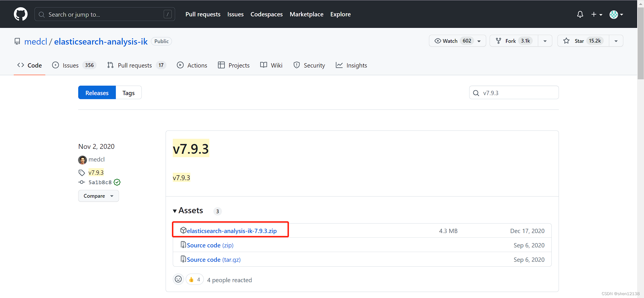Go to Codespaces
Image resolution: width=644 pixels, height=298 pixels.
click(267, 14)
